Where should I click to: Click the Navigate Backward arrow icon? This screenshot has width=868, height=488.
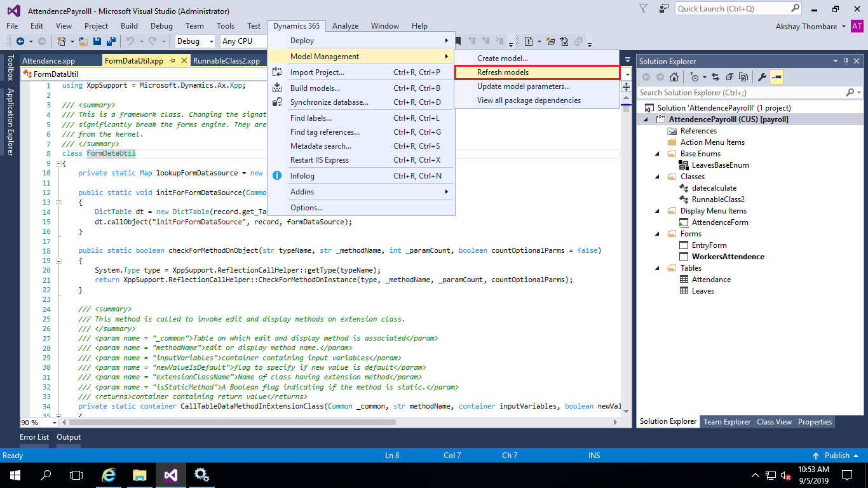point(20,41)
